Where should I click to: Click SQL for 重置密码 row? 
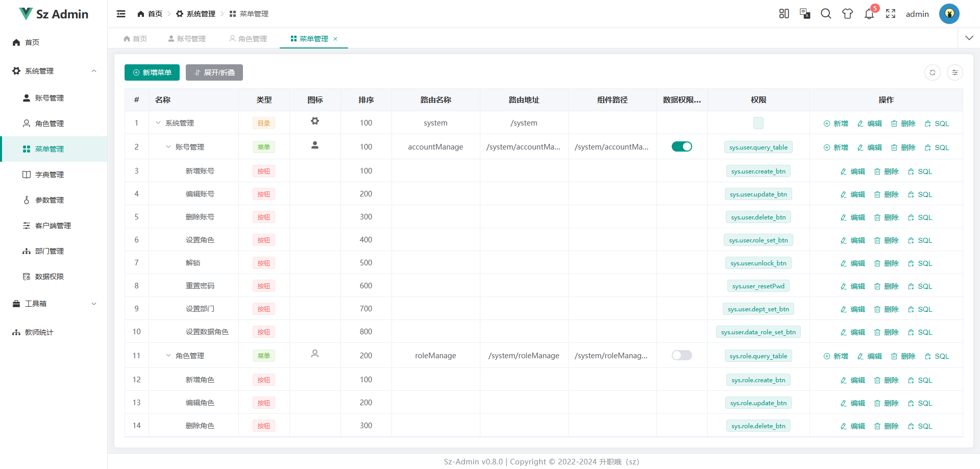click(x=920, y=286)
